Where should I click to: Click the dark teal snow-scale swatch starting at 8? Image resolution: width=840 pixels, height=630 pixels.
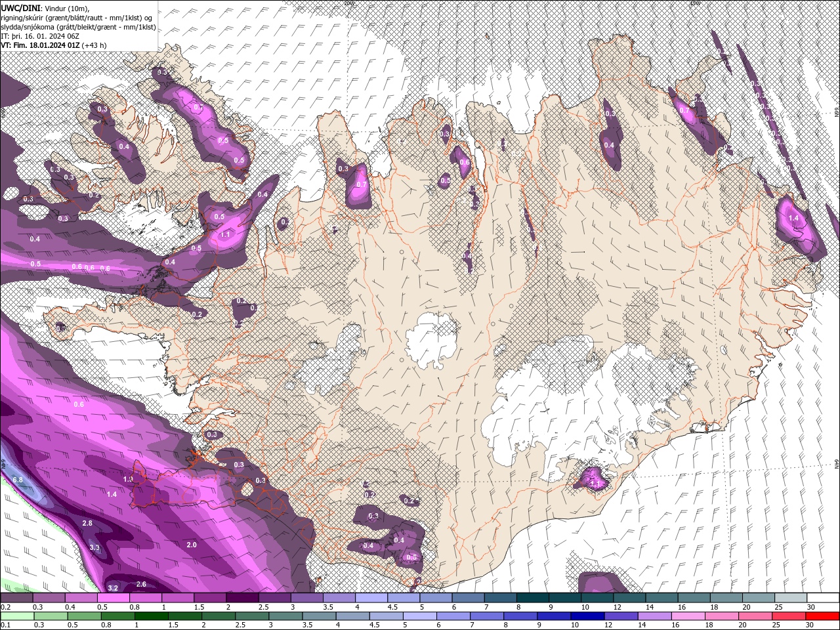532,598
